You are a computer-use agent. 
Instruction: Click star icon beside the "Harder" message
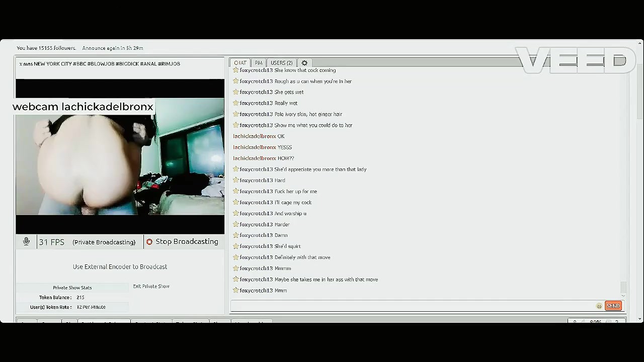[x=235, y=224]
